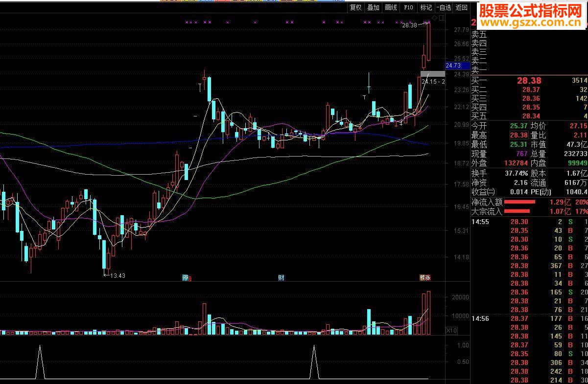Select the 买五 bid price 28.34
588x384 pixels.
point(531,116)
